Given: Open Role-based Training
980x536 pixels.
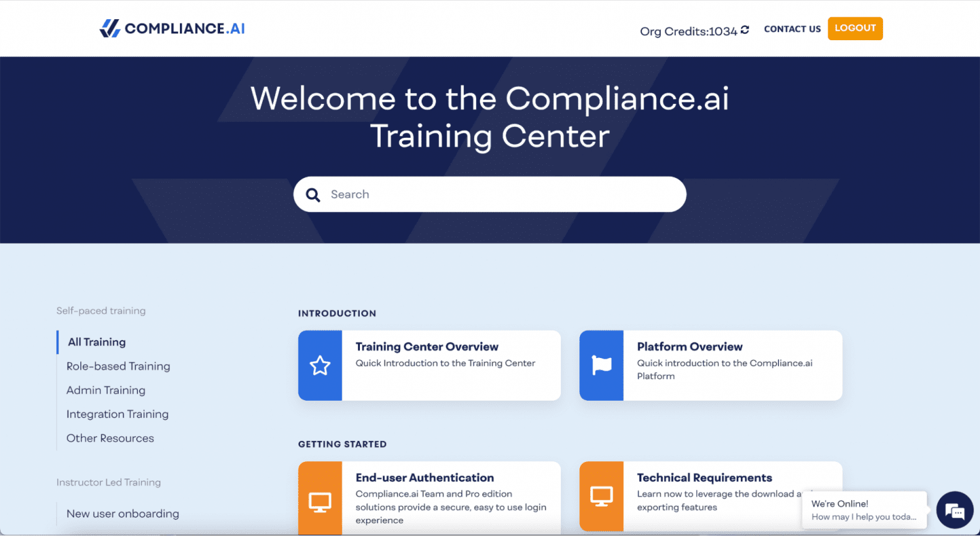Looking at the screenshot, I should (x=118, y=366).
